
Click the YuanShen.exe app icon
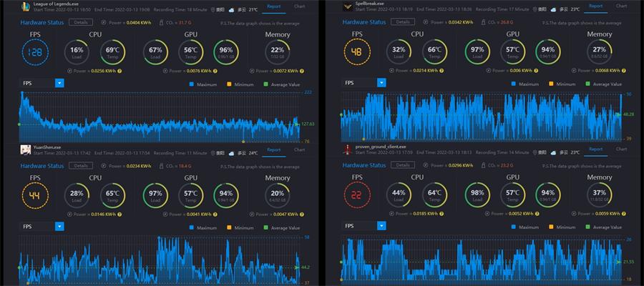(26, 149)
